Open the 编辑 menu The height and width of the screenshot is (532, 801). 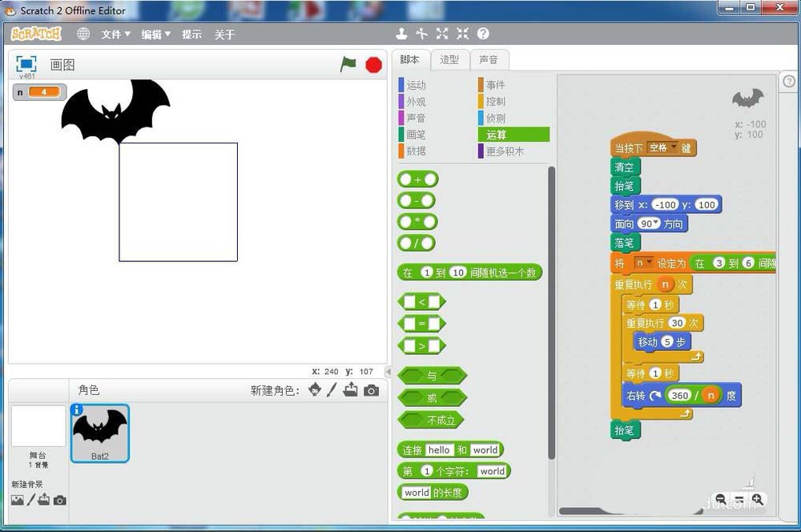click(x=156, y=34)
